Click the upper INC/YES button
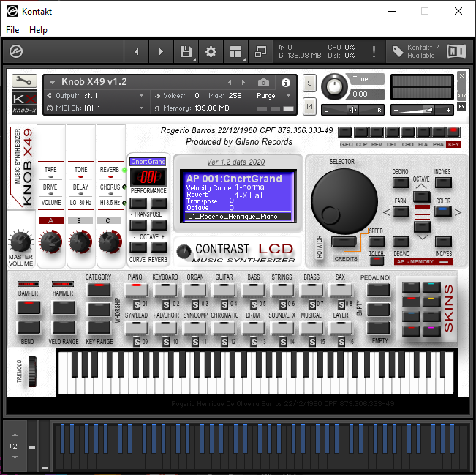The image size is (476, 475). (x=443, y=183)
